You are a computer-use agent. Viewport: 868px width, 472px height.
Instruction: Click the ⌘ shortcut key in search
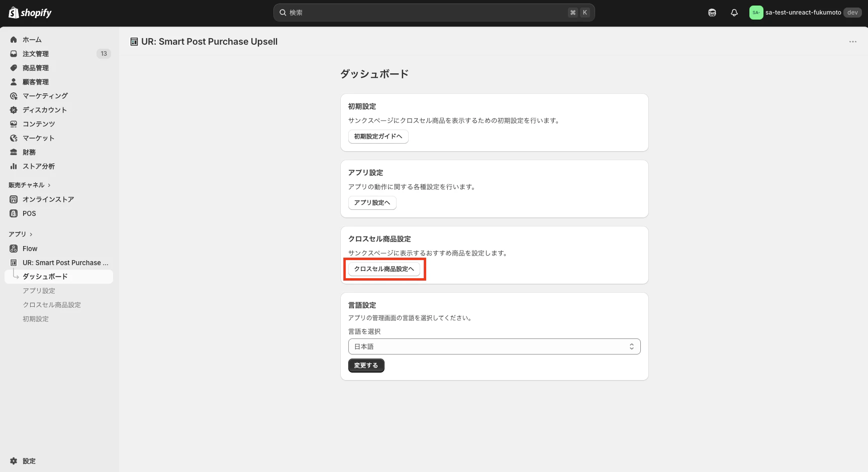coord(573,13)
